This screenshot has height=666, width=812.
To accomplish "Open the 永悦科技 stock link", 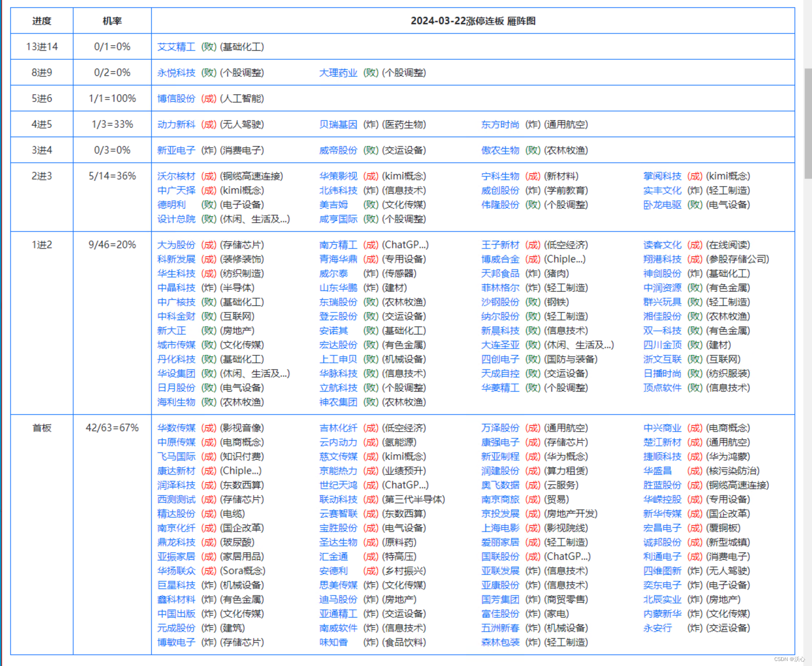I will pyautogui.click(x=176, y=73).
